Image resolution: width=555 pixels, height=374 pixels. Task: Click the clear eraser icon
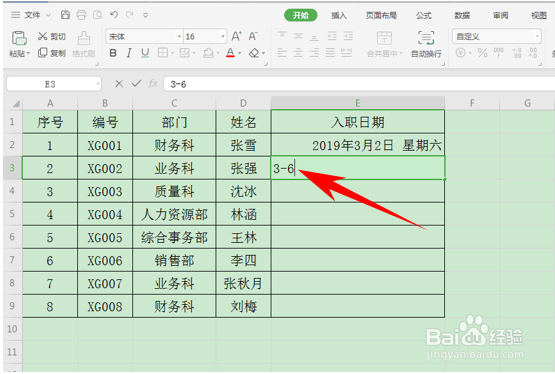(x=254, y=53)
